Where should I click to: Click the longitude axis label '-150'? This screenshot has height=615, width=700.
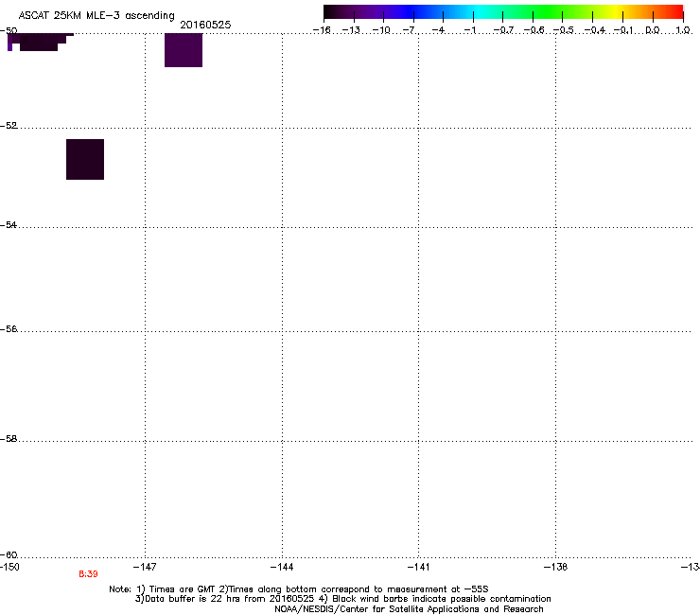click(9, 567)
